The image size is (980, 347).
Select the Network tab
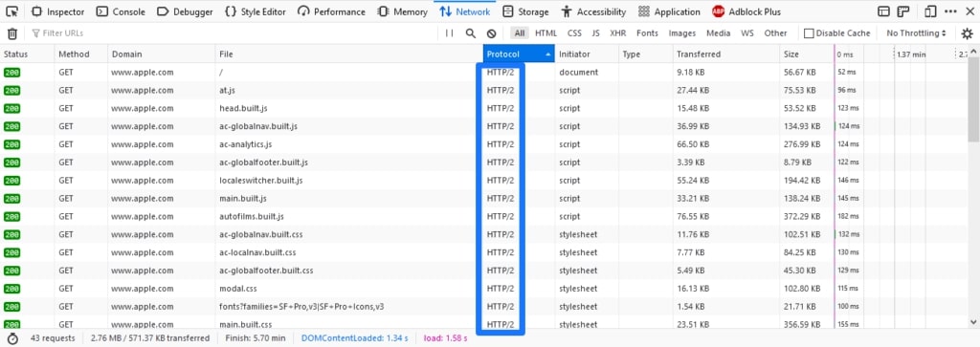(x=464, y=11)
